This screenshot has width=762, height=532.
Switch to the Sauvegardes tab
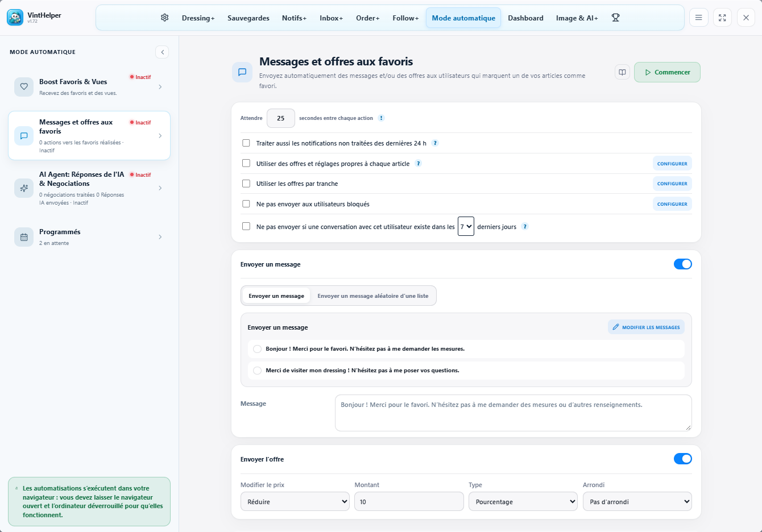[x=249, y=18]
